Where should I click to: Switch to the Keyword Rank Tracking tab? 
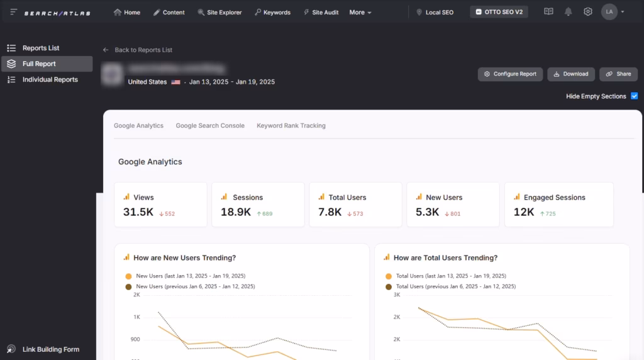pyautogui.click(x=291, y=126)
